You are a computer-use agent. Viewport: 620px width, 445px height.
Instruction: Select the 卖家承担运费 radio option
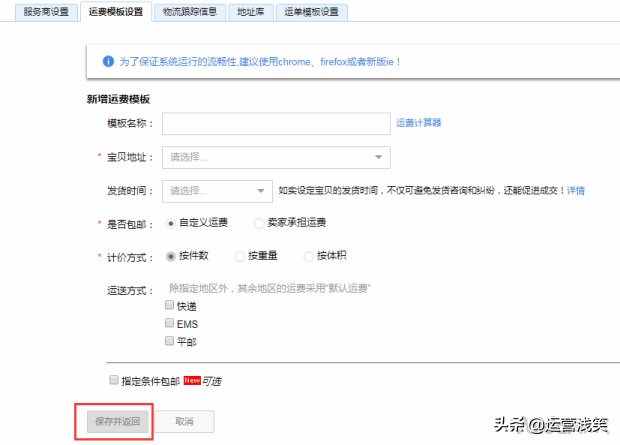click(x=259, y=223)
